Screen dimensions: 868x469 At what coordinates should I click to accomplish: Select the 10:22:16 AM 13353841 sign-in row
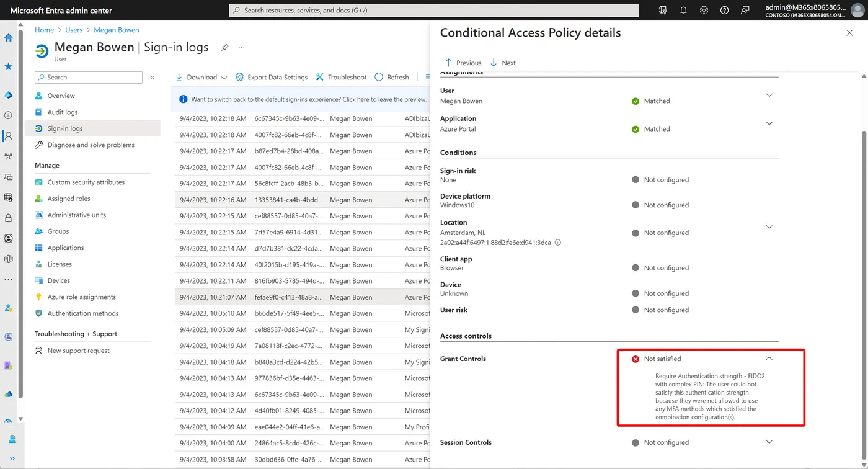302,200
